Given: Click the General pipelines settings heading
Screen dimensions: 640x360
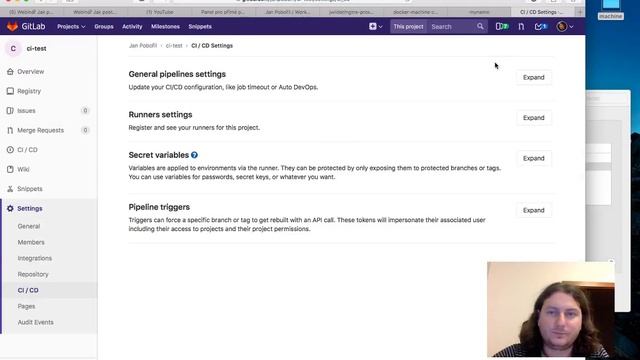Looking at the screenshot, I should pos(177,74).
